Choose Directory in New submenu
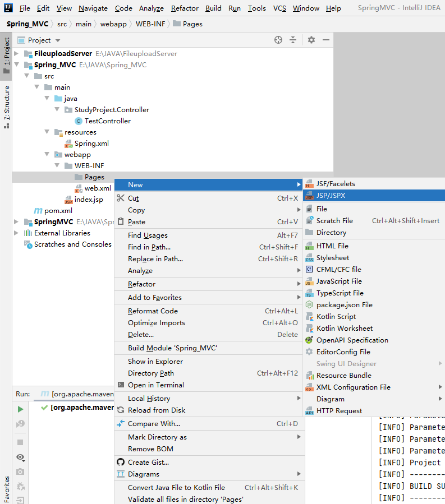445x504 pixels. pos(374,233)
